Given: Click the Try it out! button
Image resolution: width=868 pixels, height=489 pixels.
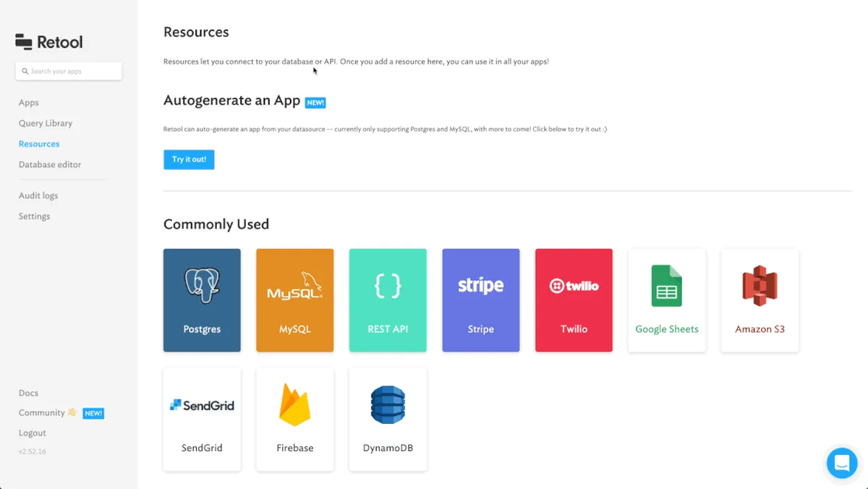Looking at the screenshot, I should [189, 159].
